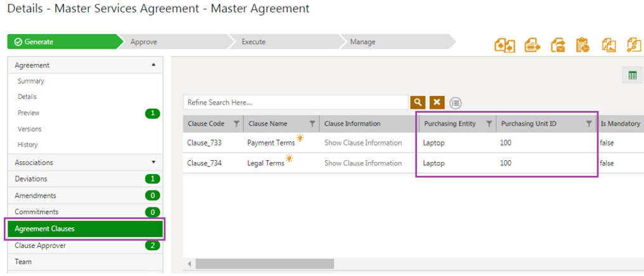Clear the search with the X button
644x276 pixels.
[437, 103]
